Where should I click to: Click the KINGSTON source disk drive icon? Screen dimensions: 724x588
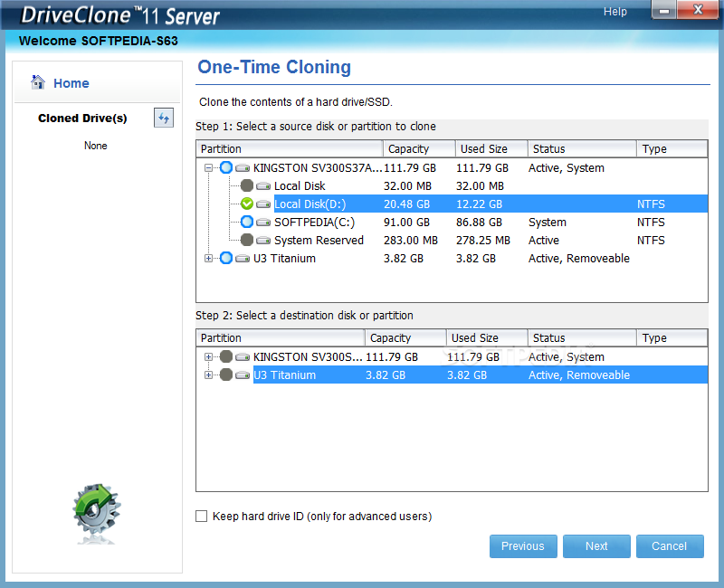pos(243,167)
